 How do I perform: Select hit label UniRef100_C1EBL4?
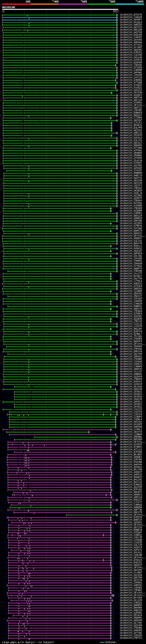(131, 419)
